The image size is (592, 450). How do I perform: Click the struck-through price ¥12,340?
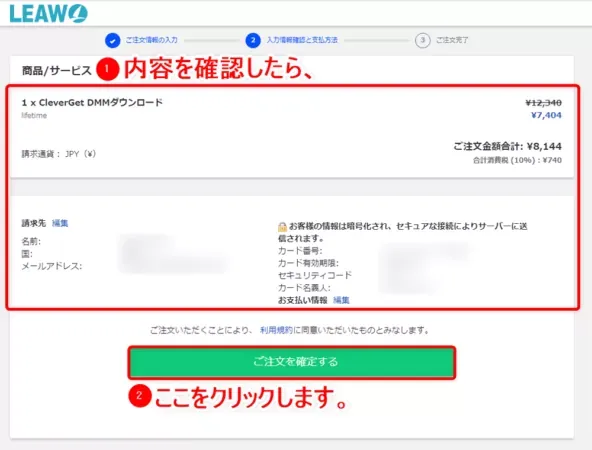tap(543, 103)
